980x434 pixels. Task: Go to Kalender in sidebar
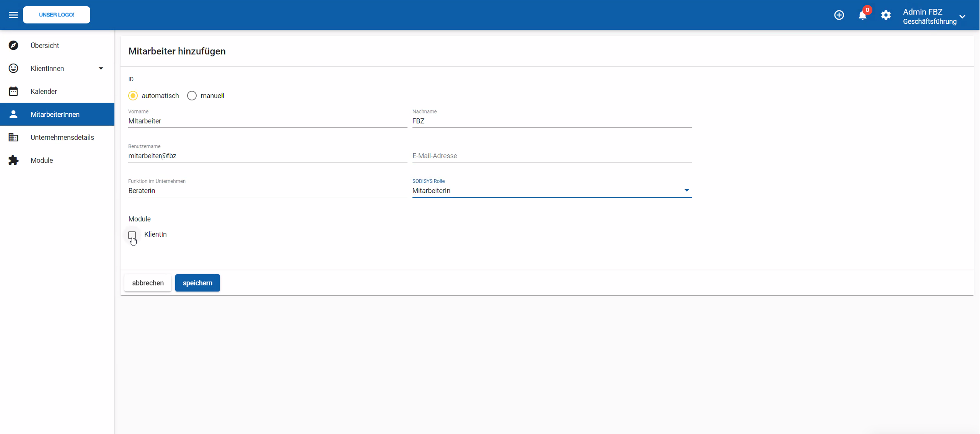(57, 91)
